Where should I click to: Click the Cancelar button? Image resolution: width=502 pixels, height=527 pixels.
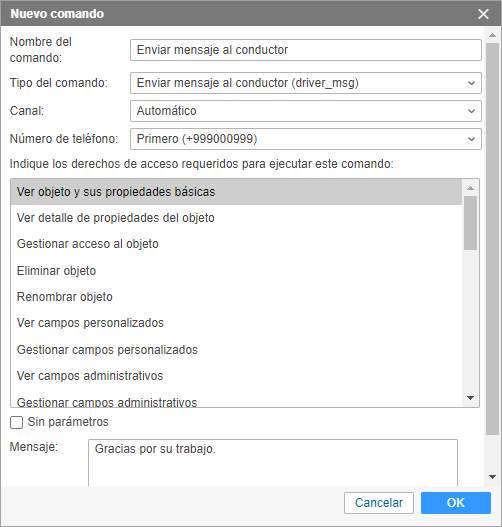point(379,503)
